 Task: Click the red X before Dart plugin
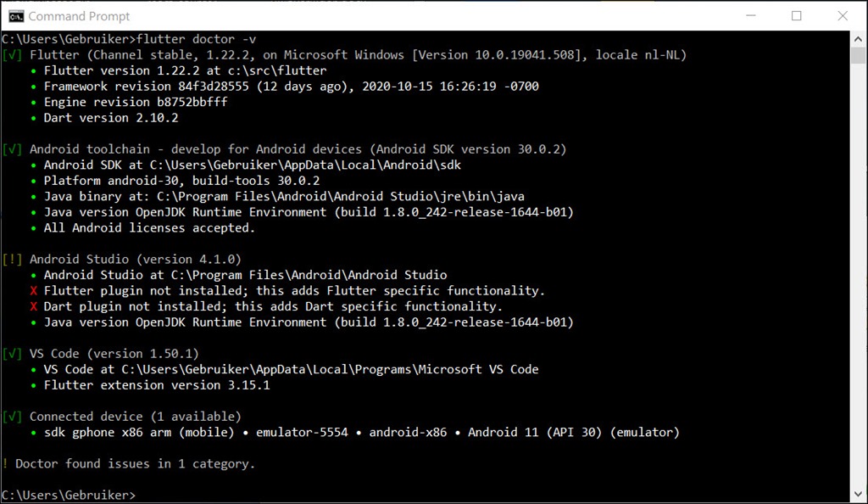click(x=34, y=306)
